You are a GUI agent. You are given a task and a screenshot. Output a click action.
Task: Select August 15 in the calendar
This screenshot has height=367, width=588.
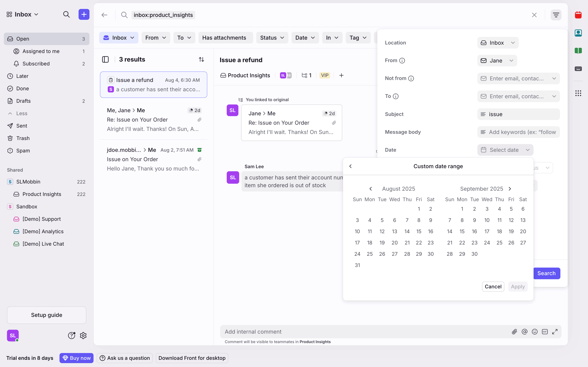coord(419,231)
